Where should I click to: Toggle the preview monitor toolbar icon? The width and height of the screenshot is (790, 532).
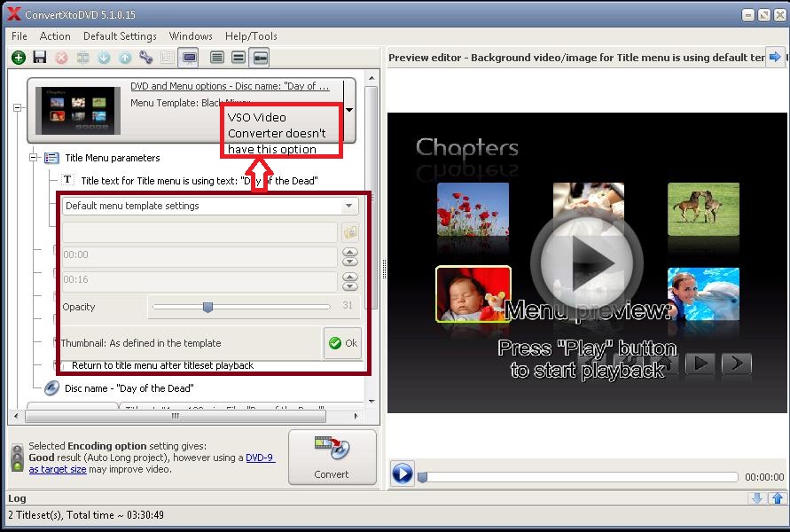(190, 58)
